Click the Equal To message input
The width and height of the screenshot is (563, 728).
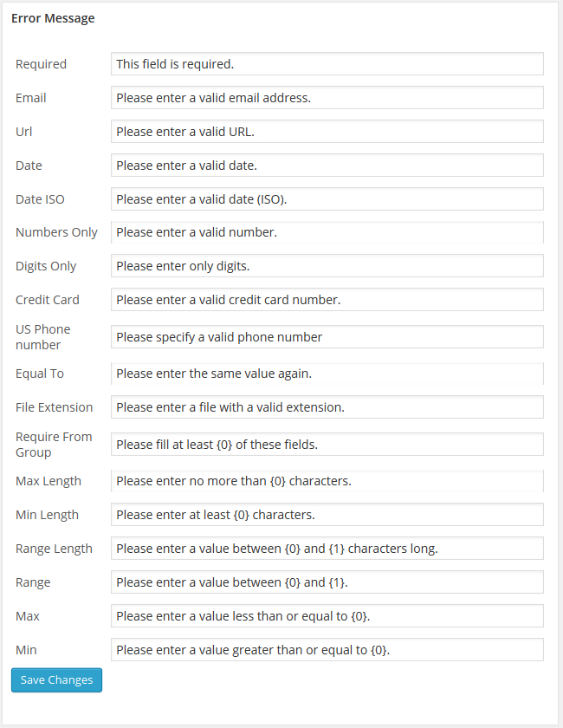(327, 374)
